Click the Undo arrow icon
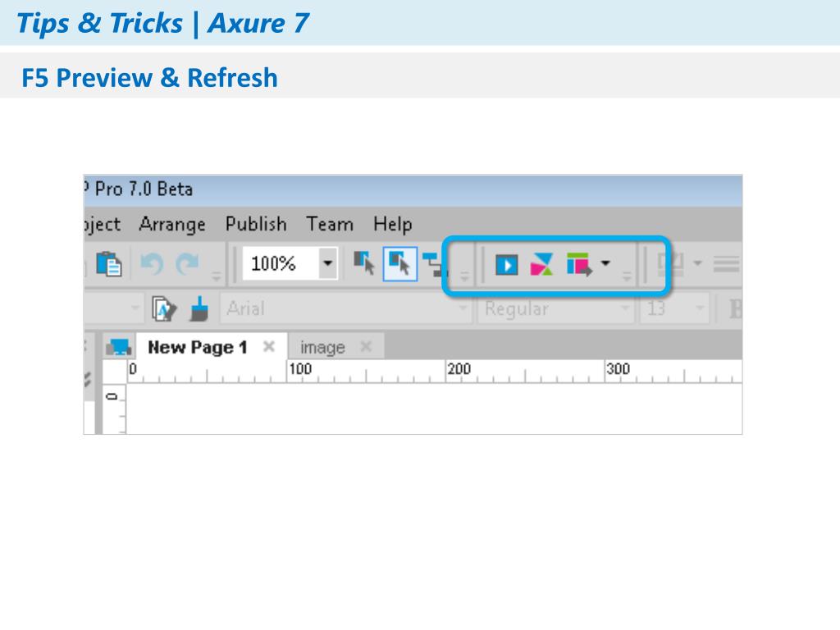Screen dimensions: 840x630 152,263
